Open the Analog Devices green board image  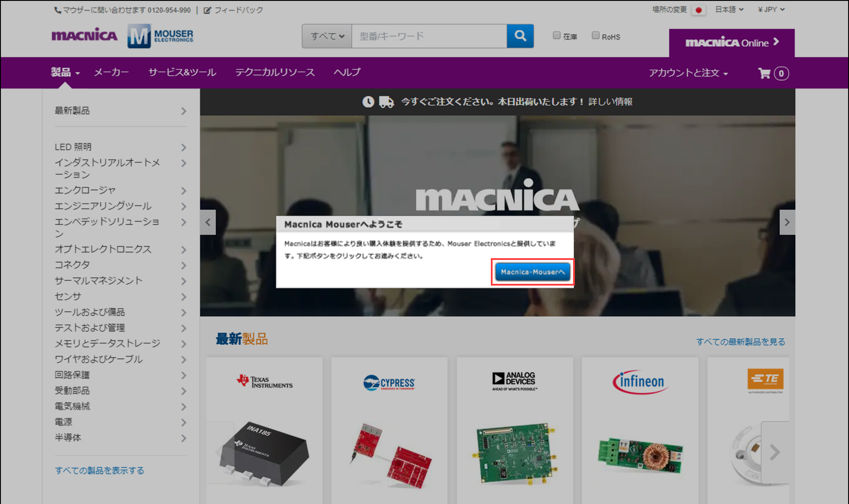pyautogui.click(x=515, y=454)
